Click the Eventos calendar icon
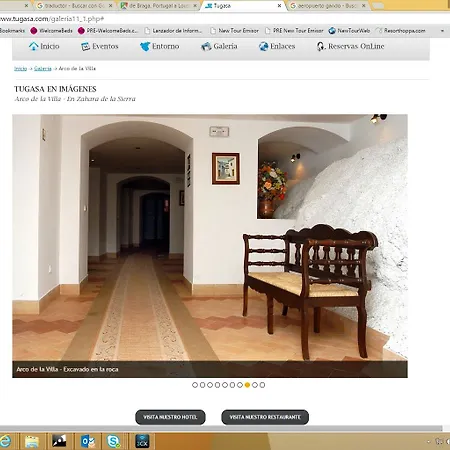 85,46
